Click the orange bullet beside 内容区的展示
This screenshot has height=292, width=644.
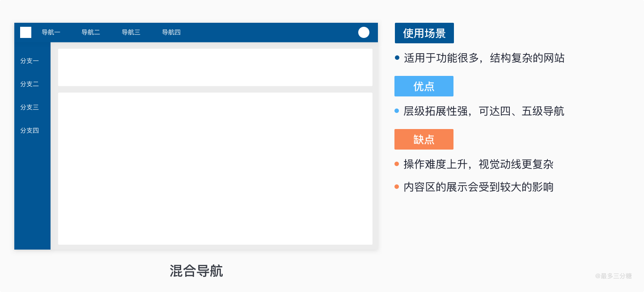point(397,187)
